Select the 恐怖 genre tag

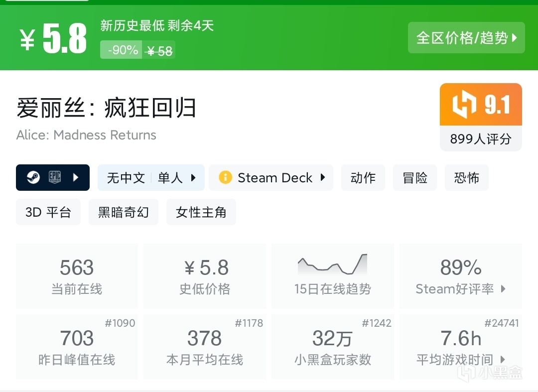pos(467,178)
